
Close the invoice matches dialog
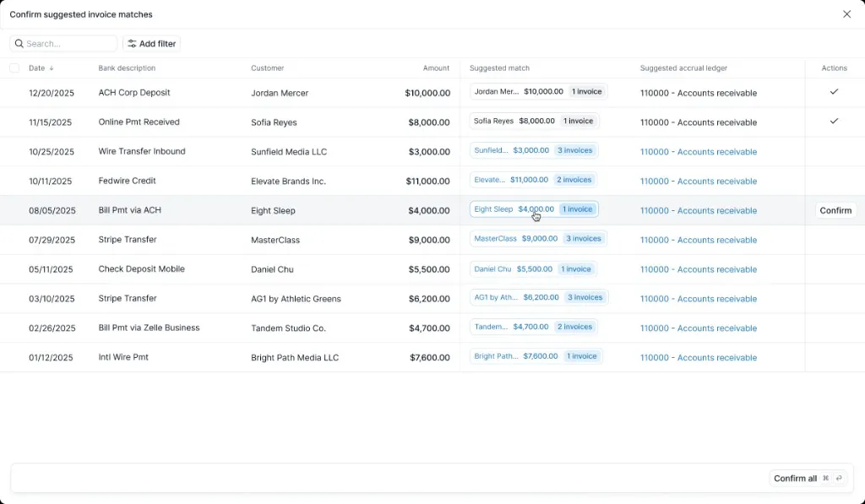click(x=846, y=14)
